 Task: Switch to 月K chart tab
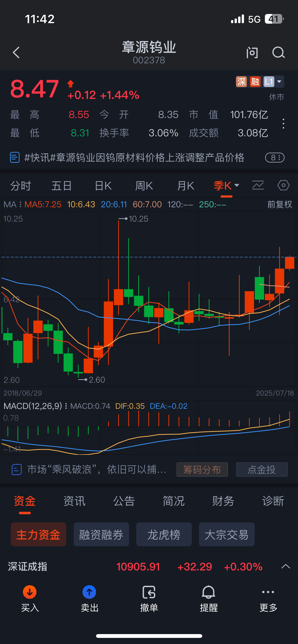click(186, 186)
